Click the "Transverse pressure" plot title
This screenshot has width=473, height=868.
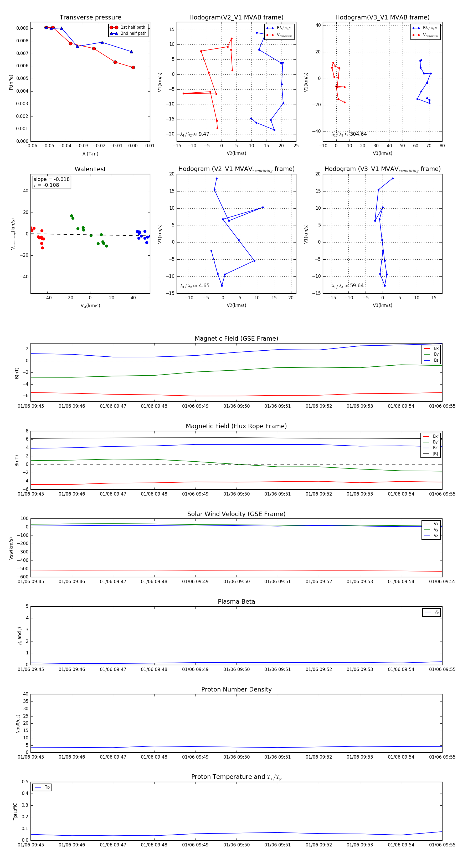(90, 18)
